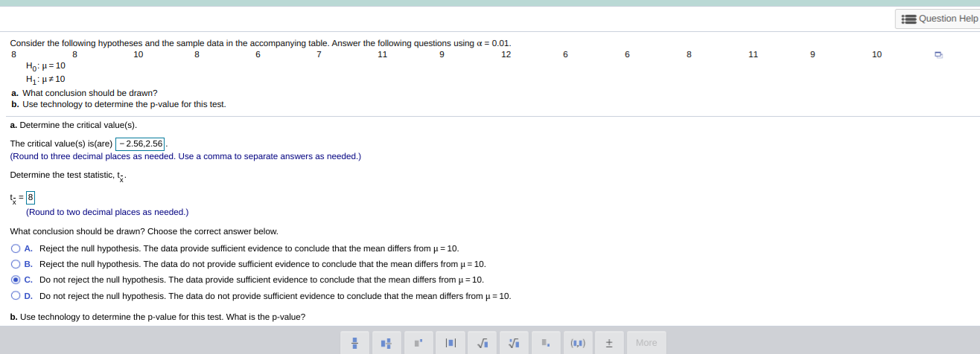
Task: Click the sample data value 12
Action: tap(506, 54)
